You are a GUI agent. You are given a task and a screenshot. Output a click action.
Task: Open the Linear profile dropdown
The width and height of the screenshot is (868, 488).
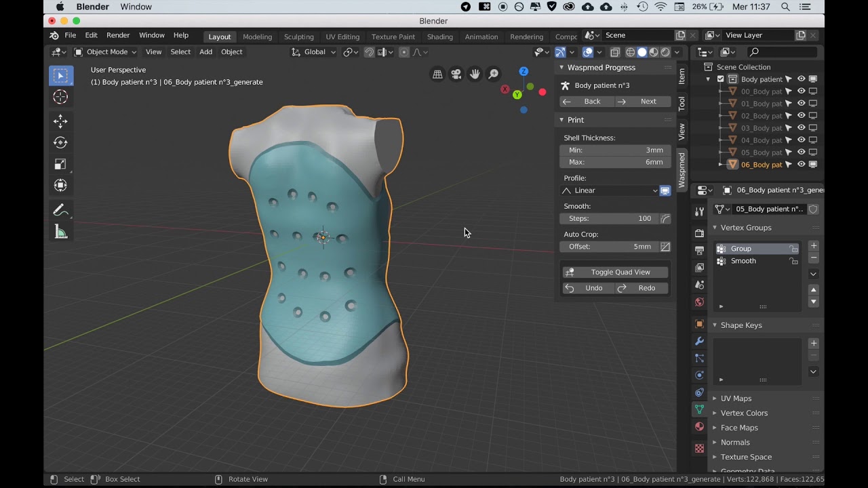click(x=609, y=190)
